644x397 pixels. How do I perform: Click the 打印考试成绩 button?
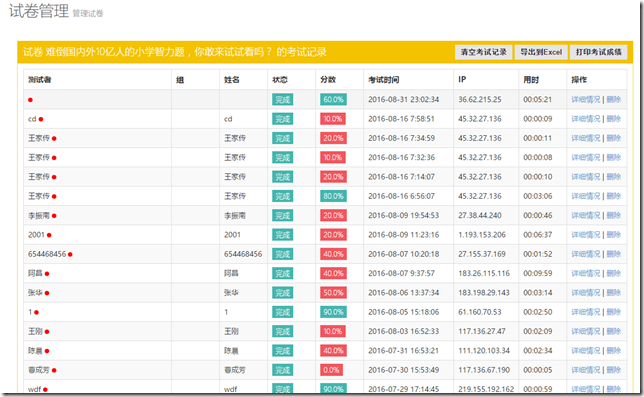click(x=598, y=52)
